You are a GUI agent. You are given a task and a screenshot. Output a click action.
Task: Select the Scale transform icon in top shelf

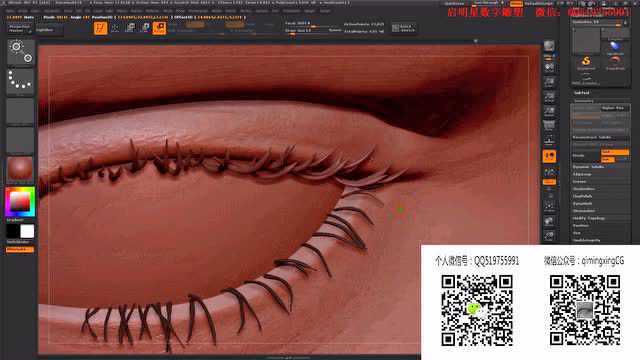point(144,28)
